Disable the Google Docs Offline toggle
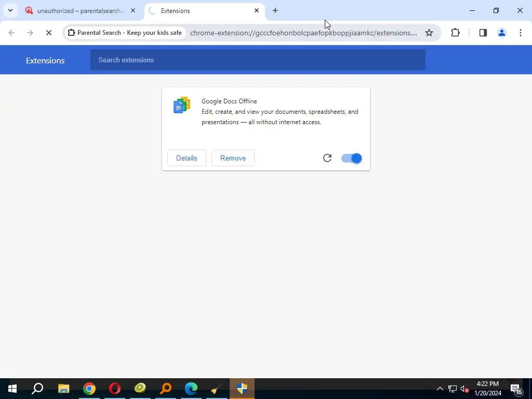The width and height of the screenshot is (532, 399). point(352,158)
